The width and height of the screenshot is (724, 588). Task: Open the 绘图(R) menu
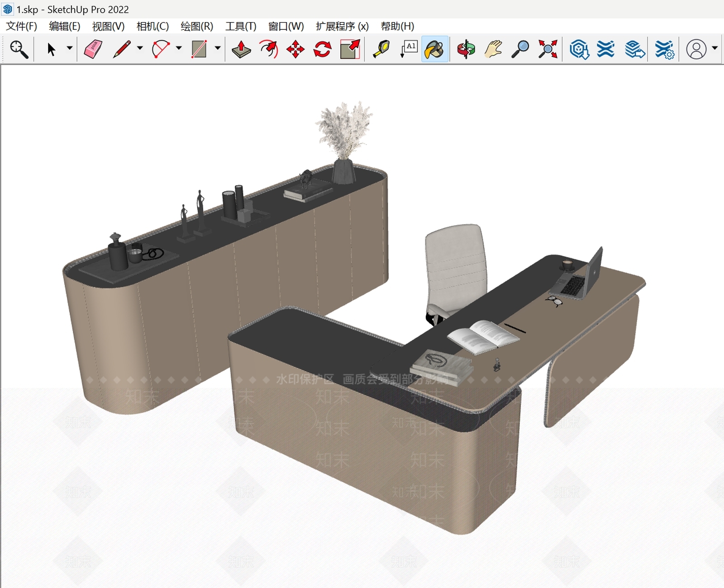pos(197,26)
